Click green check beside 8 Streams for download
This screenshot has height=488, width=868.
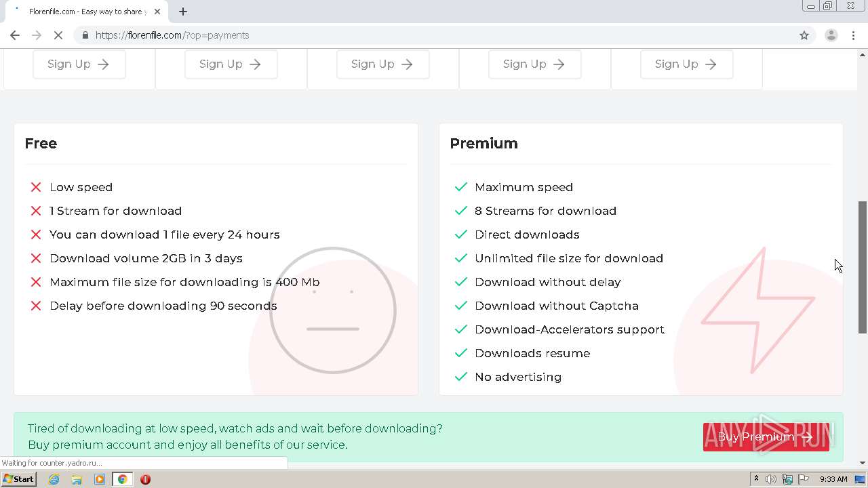pos(461,211)
